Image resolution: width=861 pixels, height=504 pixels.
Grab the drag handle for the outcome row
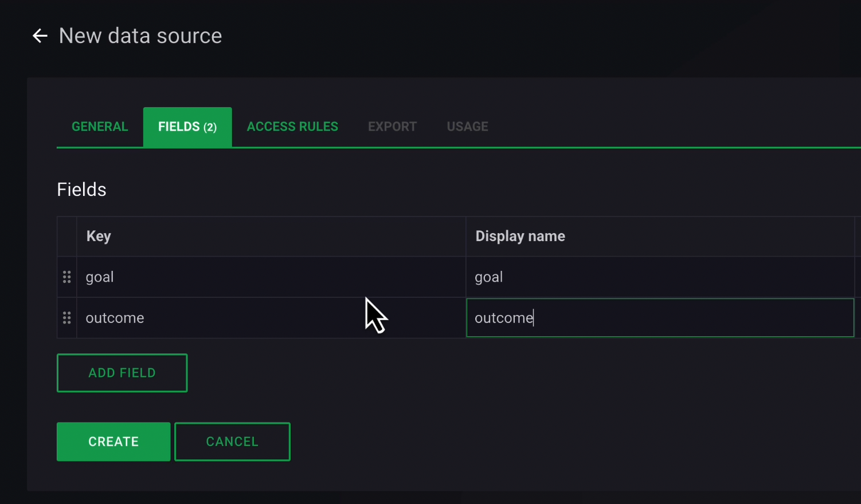(66, 318)
